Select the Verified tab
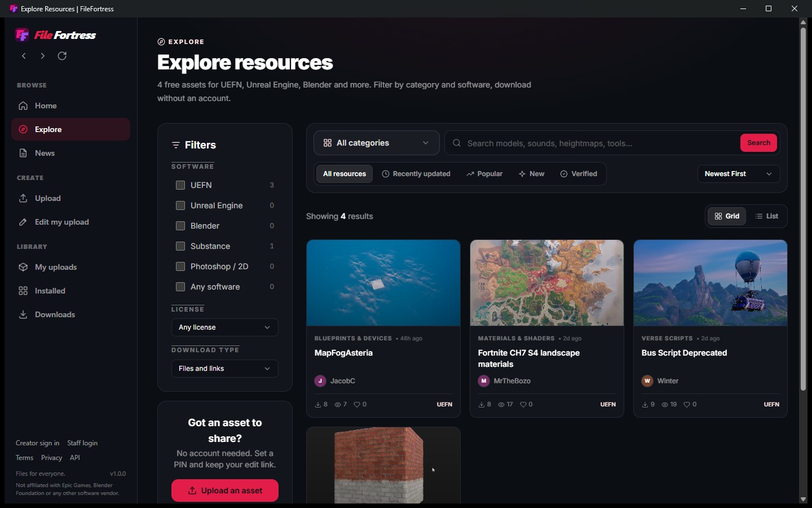 click(x=579, y=174)
